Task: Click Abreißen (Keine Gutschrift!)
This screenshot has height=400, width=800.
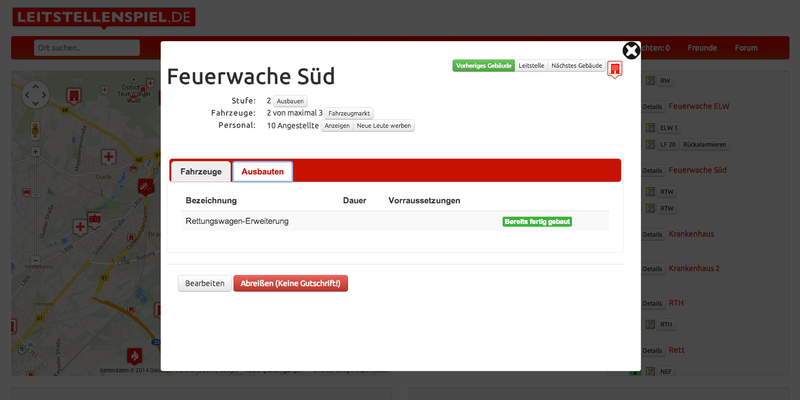Action: (x=290, y=283)
